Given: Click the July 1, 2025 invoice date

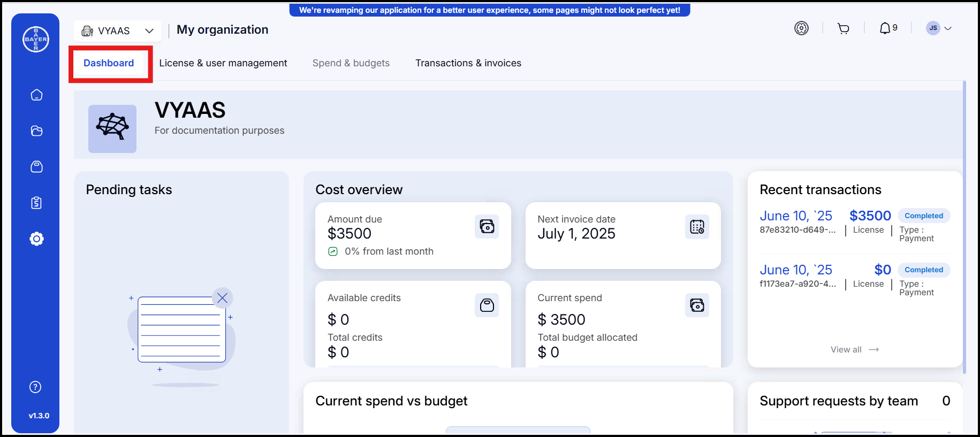Looking at the screenshot, I should click(576, 234).
